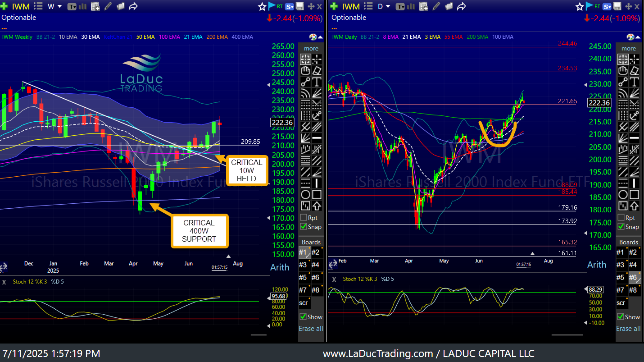Select the eraser tool in weekly toolbar

(x=317, y=70)
